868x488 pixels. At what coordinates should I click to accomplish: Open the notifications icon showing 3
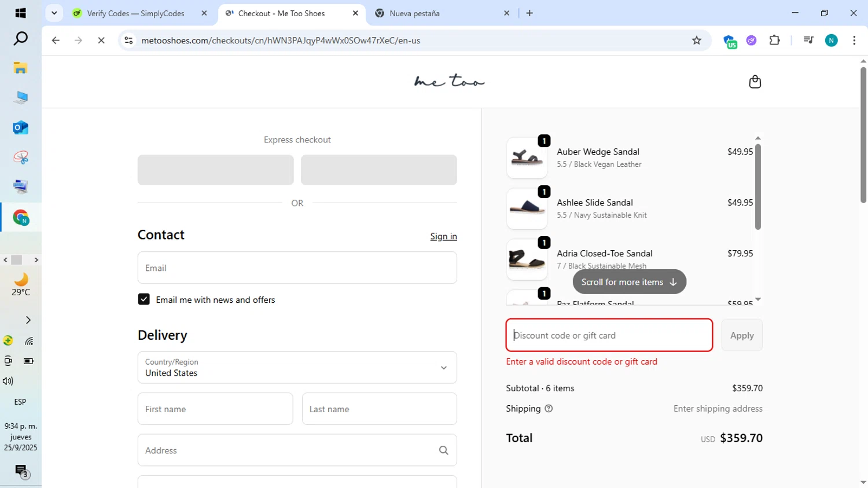tap(21, 471)
